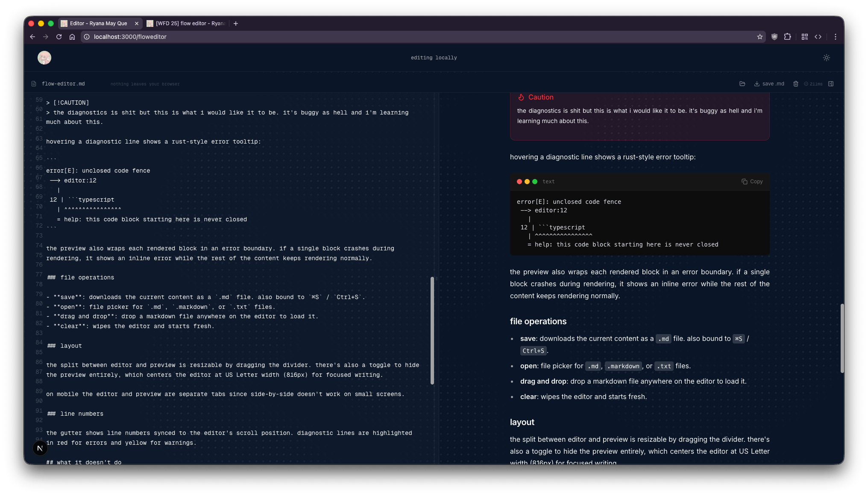Click the 'Caution' callout title in preview
The height and width of the screenshot is (496, 868).
[x=541, y=97]
